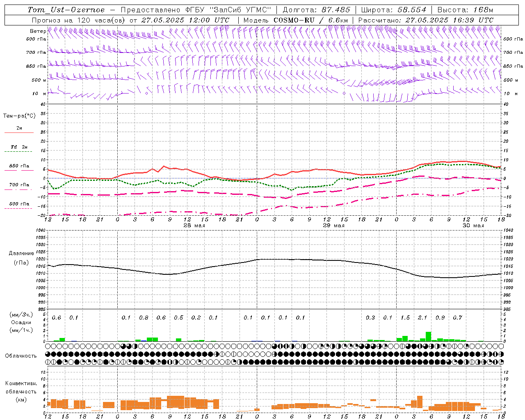Click the Высота: 168м header value
The height and width of the screenshot is (420, 525).
tap(465, 10)
